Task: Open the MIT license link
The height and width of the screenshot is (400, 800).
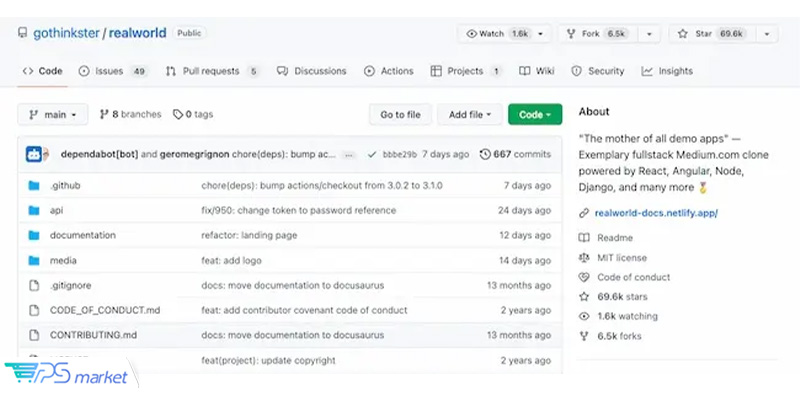Action: click(622, 258)
